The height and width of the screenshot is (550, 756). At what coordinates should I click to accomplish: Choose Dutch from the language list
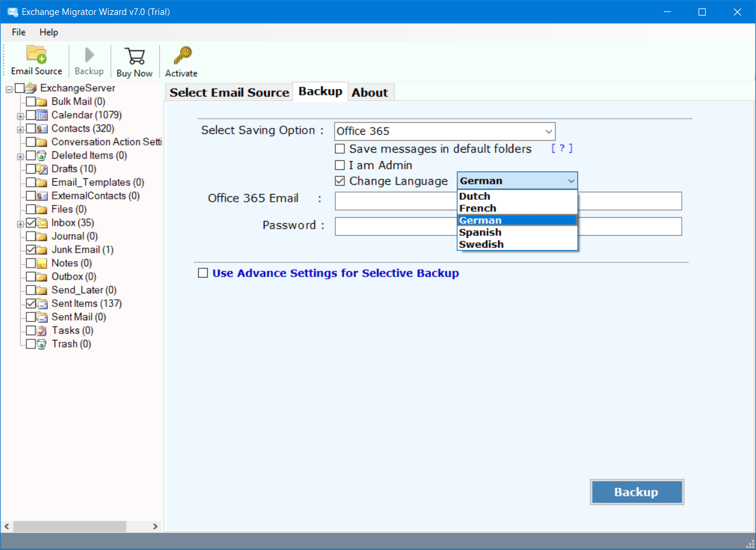point(517,196)
